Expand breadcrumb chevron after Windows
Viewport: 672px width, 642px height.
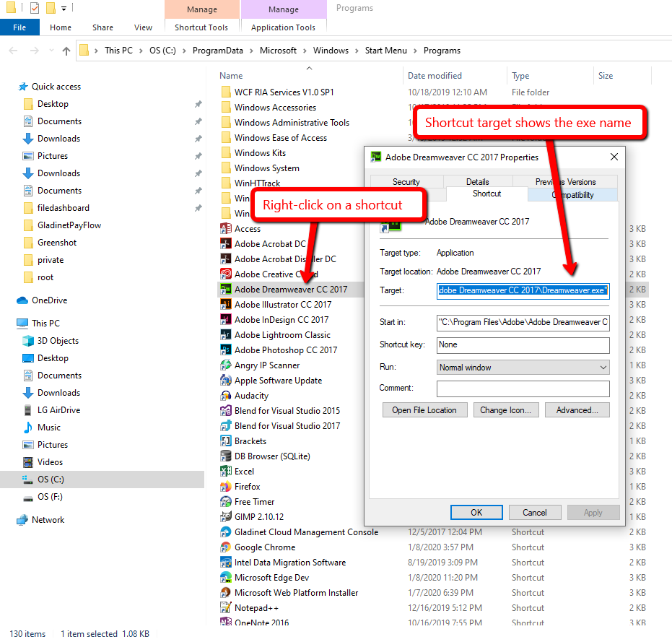pos(357,51)
